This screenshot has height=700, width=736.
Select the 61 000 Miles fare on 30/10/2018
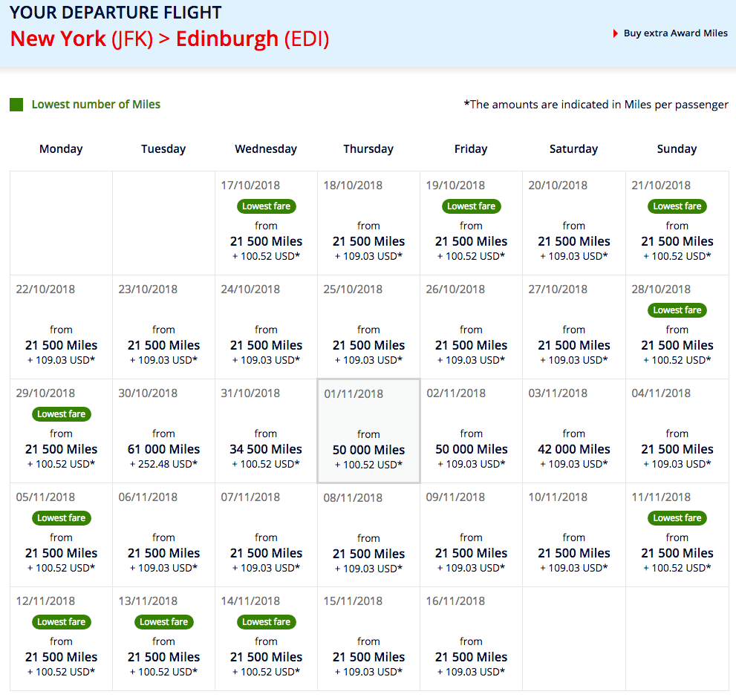pos(163,449)
